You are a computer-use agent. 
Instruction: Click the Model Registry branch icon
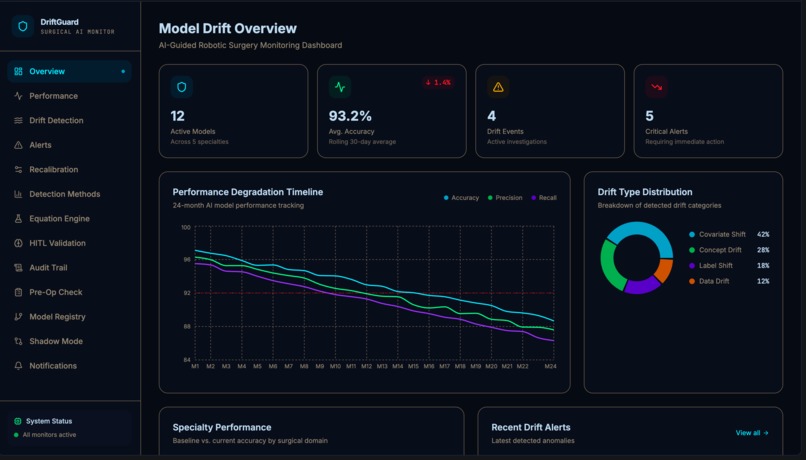[x=18, y=317]
